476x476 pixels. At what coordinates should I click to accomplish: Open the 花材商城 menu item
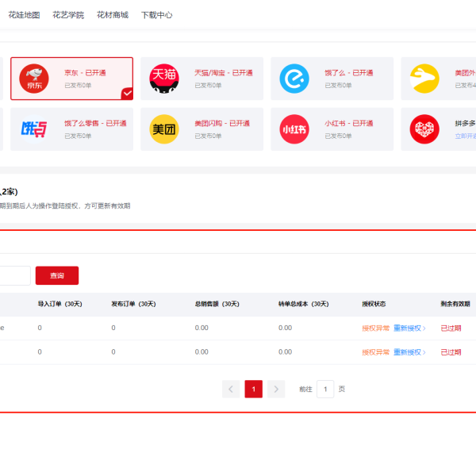pos(113,15)
